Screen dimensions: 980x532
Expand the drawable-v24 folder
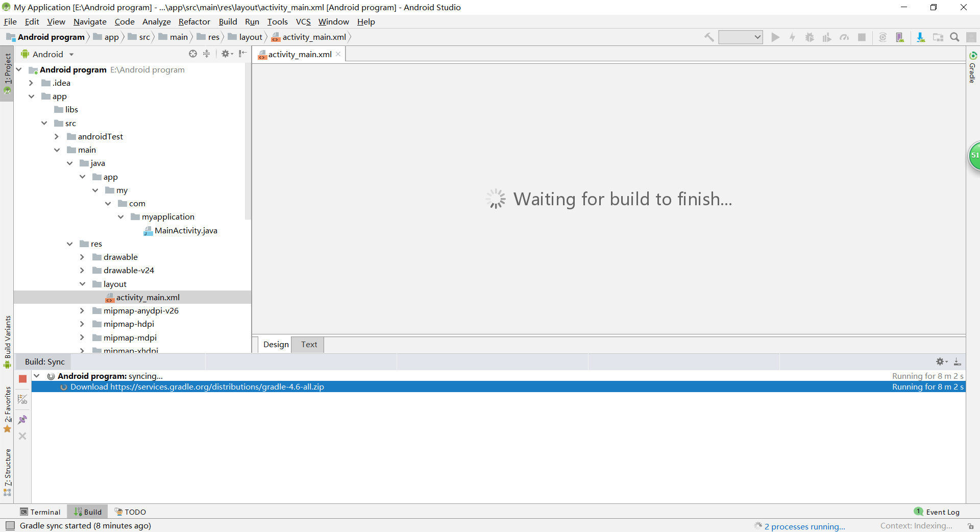click(82, 271)
